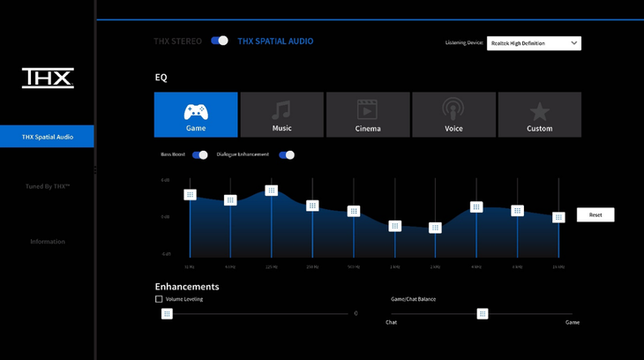Enable the Volume Leveling checkbox
Screen dimensions: 644x360
[x=159, y=299]
